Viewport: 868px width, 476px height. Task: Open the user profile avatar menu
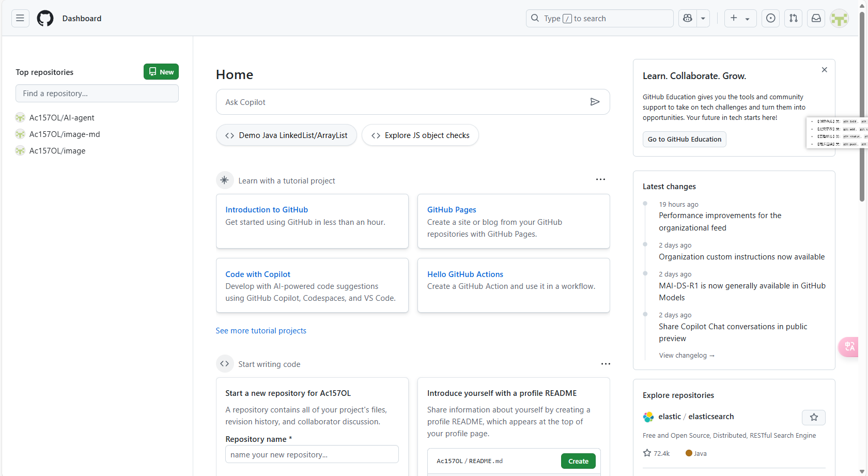point(839,19)
